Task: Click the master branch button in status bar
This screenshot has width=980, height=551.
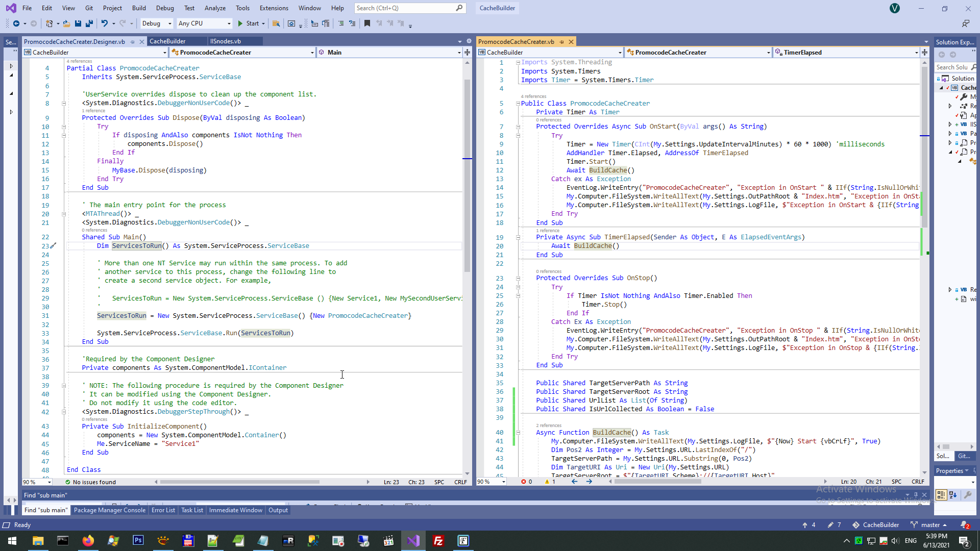Action: (x=929, y=524)
